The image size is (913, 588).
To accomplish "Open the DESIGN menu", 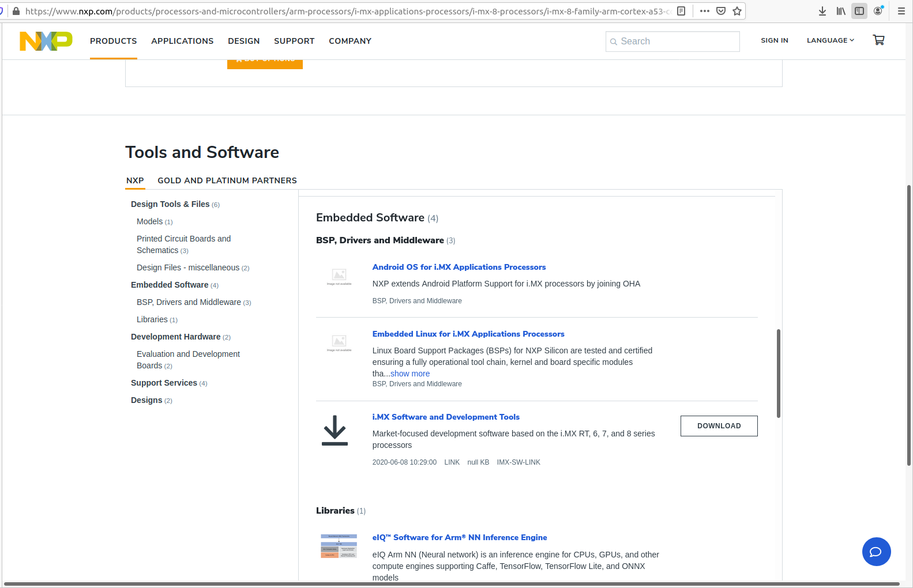I will point(243,41).
